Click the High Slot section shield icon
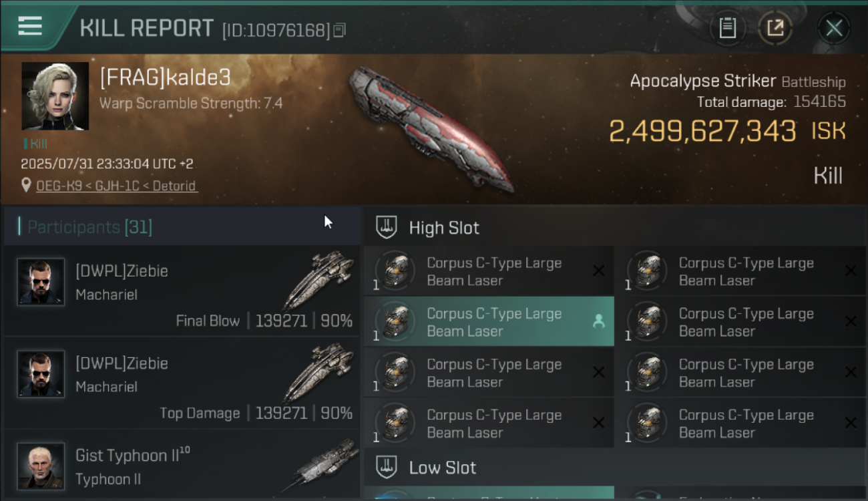This screenshot has height=501, width=868. (387, 228)
